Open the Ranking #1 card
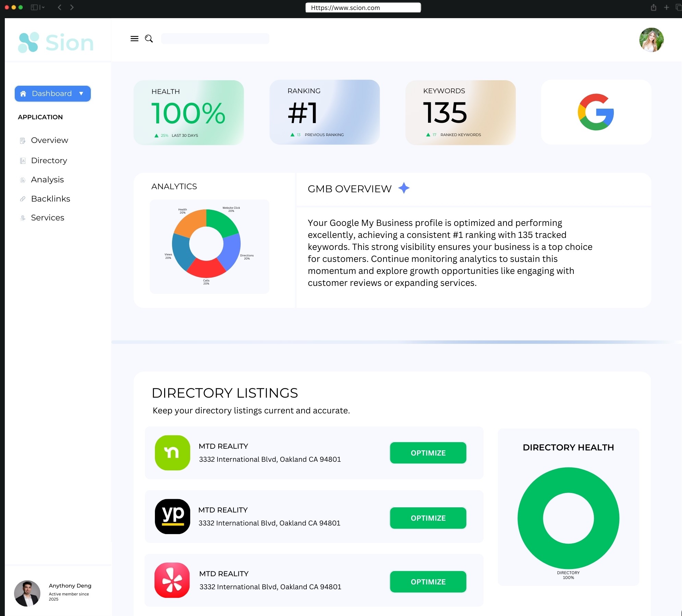 (325, 112)
